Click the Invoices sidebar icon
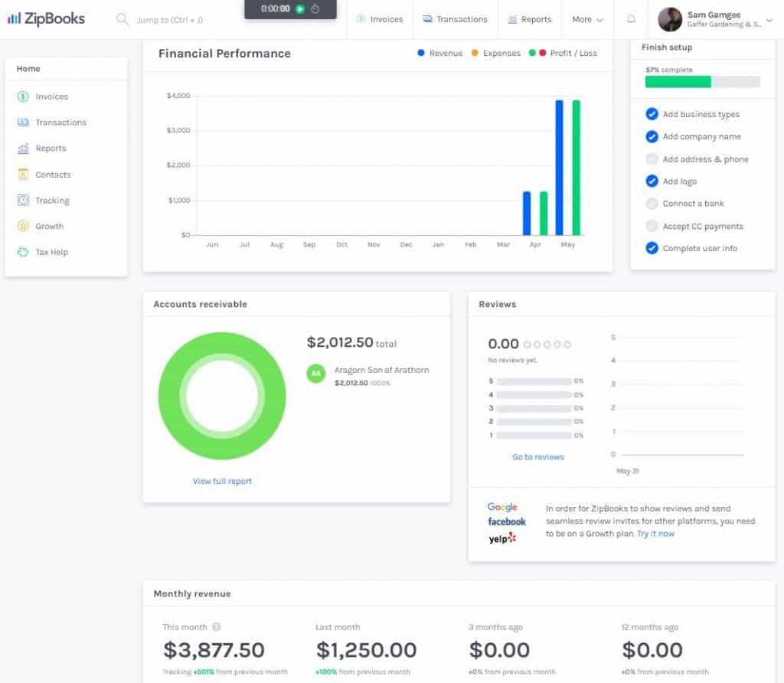The width and height of the screenshot is (784, 683). click(x=23, y=96)
